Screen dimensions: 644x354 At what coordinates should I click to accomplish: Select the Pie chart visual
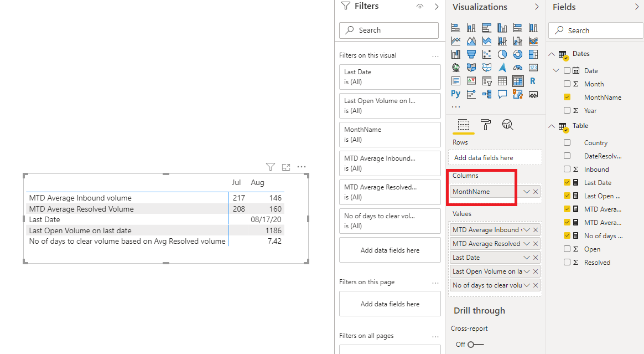(x=502, y=54)
